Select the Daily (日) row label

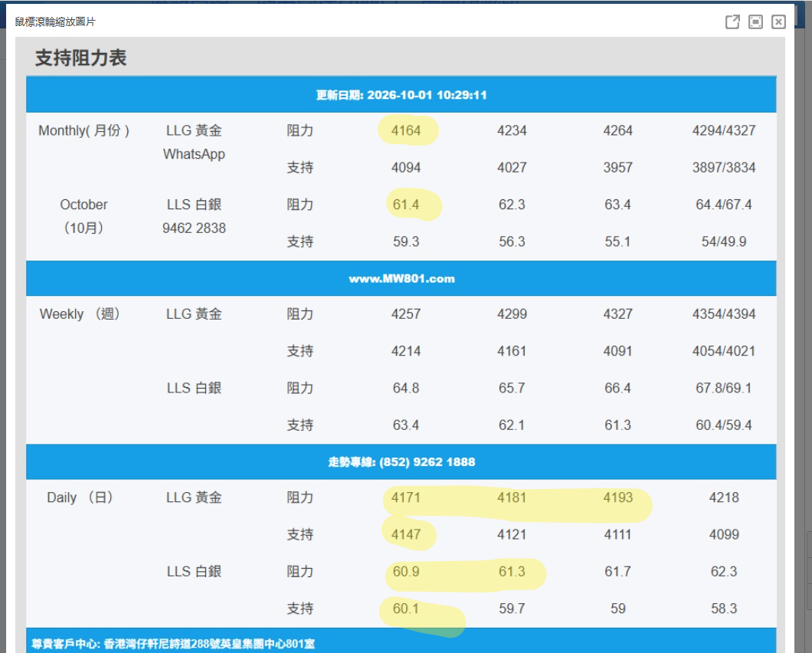pos(80,497)
